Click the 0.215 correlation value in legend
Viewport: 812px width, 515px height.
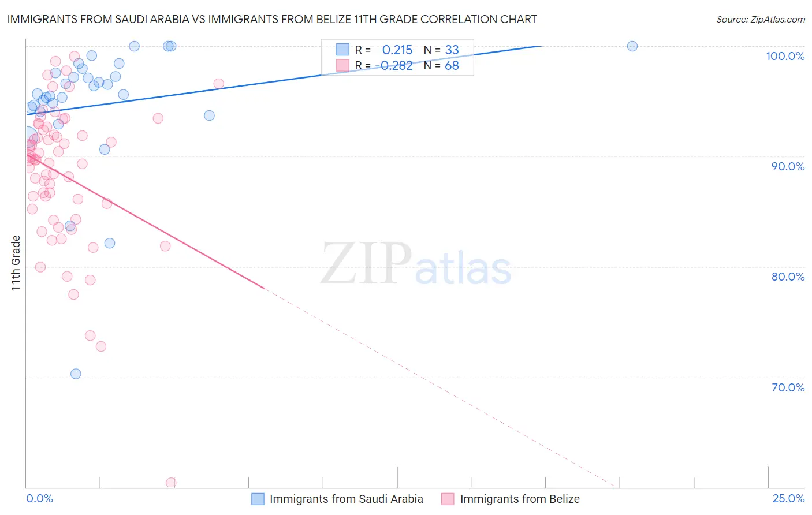click(397, 50)
